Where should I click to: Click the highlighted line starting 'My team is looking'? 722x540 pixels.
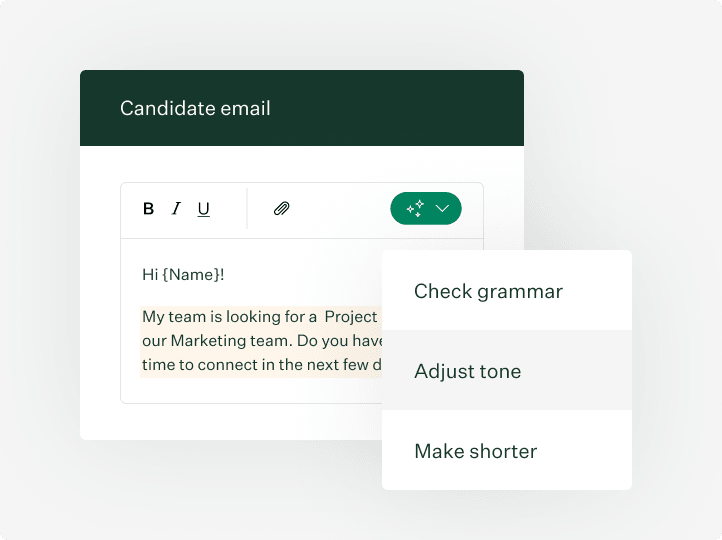[x=228, y=317]
